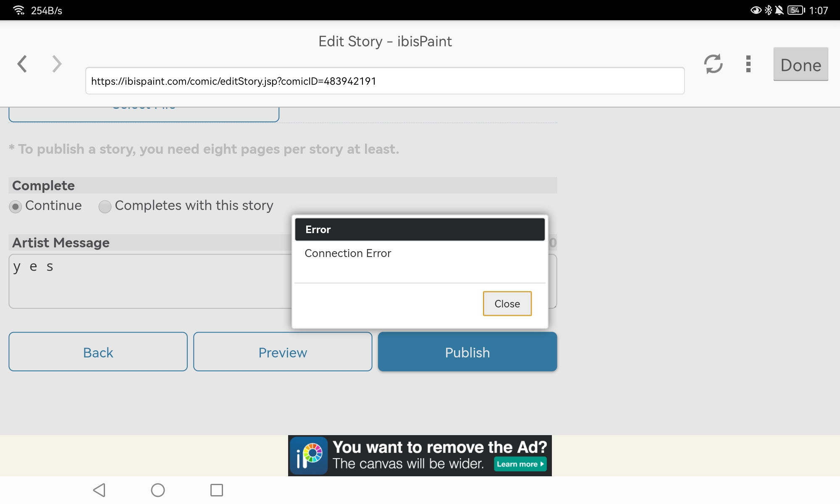This screenshot has height=504, width=840.
Task: Close the Connection Error dialog
Action: click(x=507, y=304)
